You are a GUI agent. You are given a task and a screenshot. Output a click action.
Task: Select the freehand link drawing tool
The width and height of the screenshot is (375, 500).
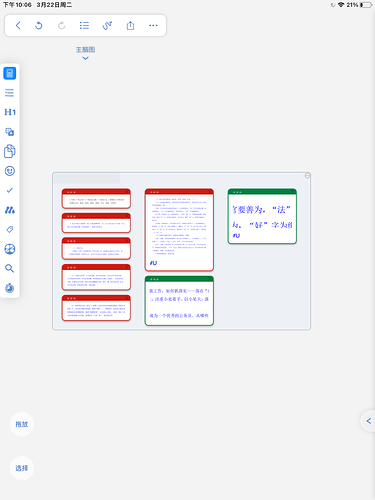pyautogui.click(x=107, y=25)
